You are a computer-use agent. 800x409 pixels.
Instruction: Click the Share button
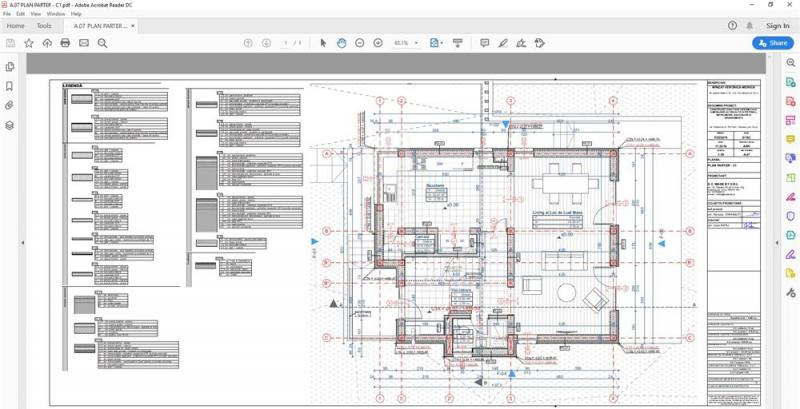(x=771, y=43)
